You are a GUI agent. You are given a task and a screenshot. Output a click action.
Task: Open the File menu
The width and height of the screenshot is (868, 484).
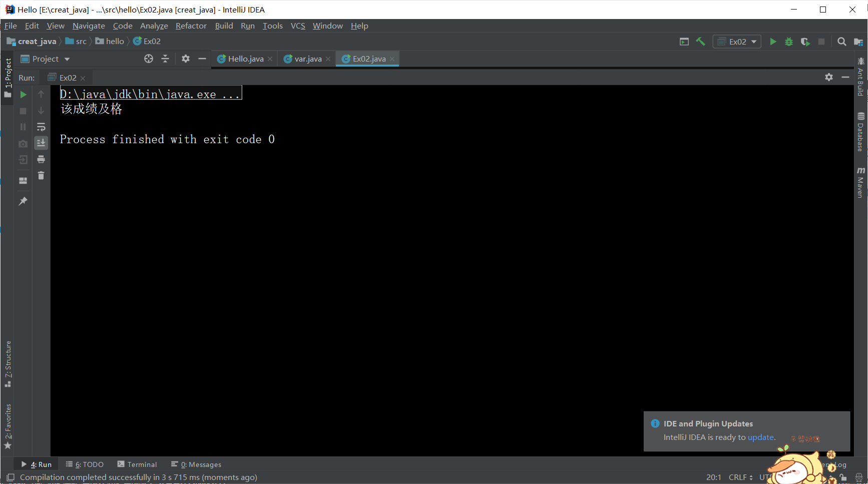[x=11, y=26]
